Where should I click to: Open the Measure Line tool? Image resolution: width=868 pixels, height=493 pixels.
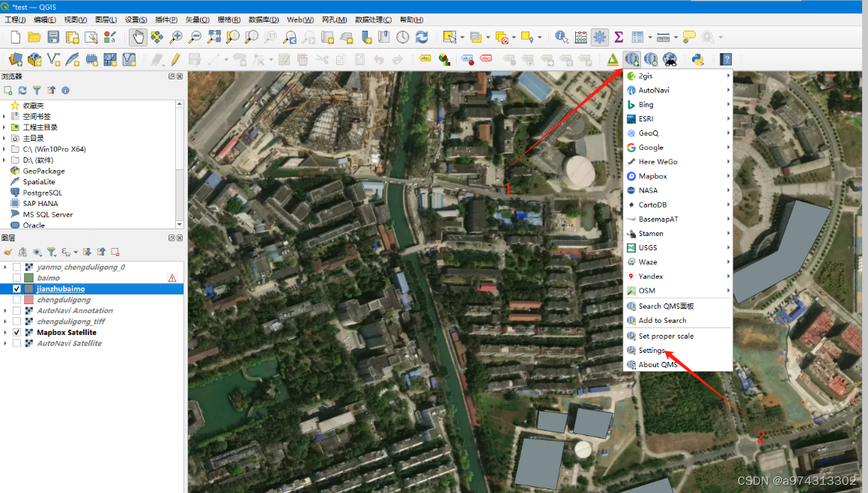(x=662, y=36)
